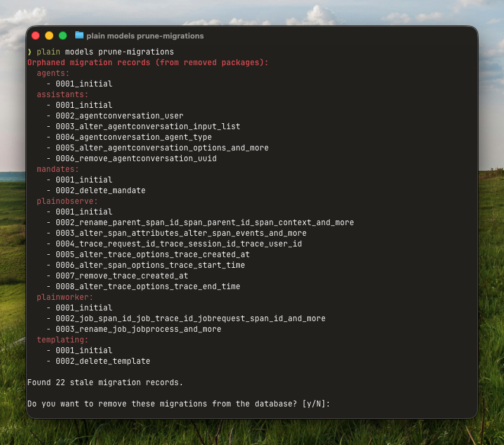The image size is (504, 445).
Task: Select the 'plainobserve:' package heading
Action: (x=68, y=201)
